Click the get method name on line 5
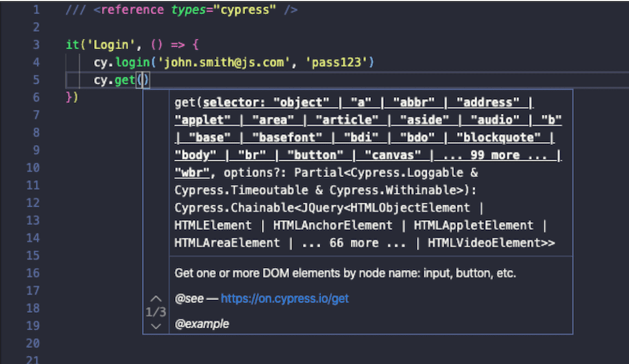Image resolution: width=629 pixels, height=364 pixels. [x=125, y=80]
